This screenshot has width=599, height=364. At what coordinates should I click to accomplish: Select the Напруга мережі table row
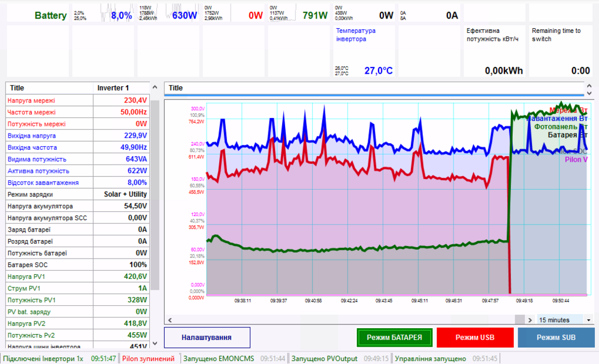click(77, 101)
